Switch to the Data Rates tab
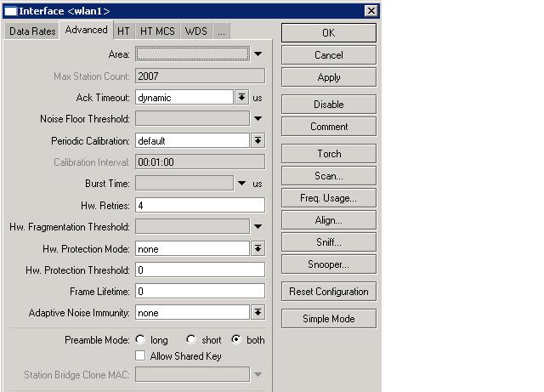 32,31
